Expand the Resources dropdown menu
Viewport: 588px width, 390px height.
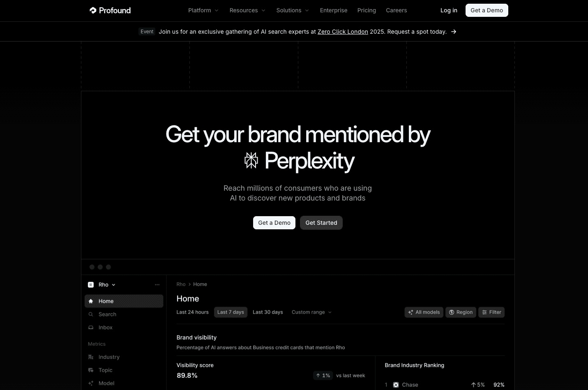(x=247, y=10)
